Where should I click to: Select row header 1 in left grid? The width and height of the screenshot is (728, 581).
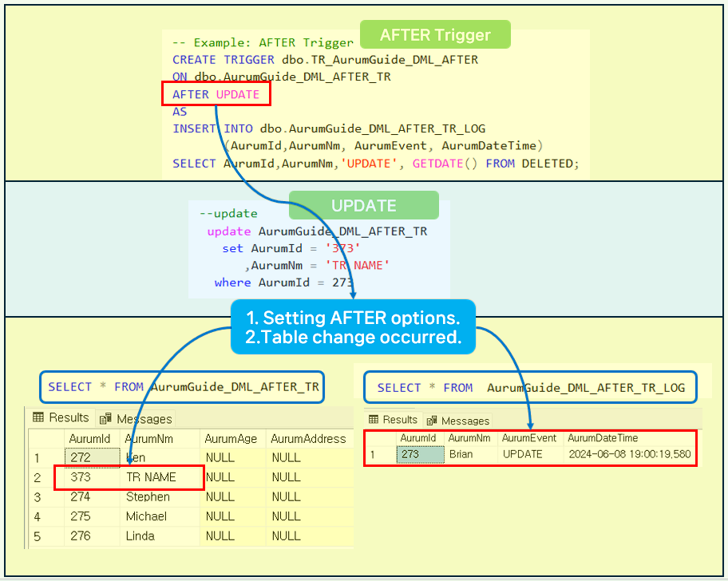[46, 458]
